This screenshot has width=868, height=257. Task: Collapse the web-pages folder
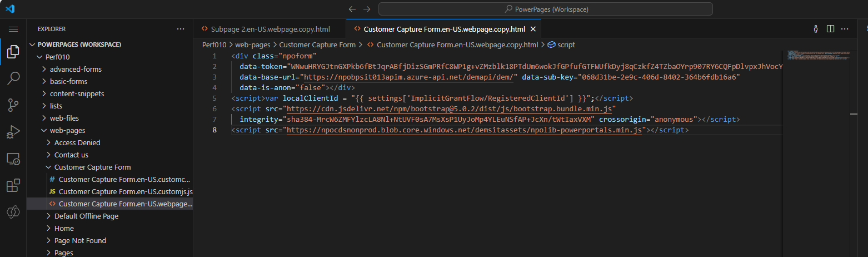point(67,130)
